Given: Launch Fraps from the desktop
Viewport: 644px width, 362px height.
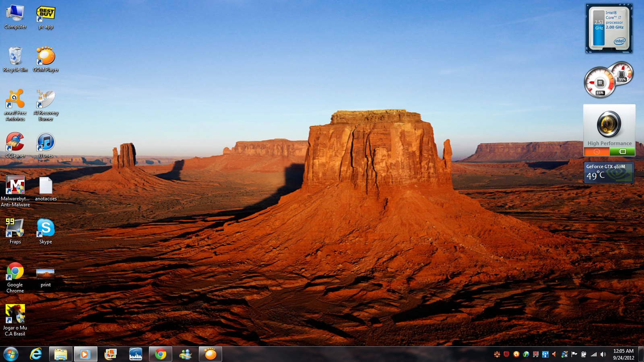Looking at the screenshot, I should click(15, 228).
